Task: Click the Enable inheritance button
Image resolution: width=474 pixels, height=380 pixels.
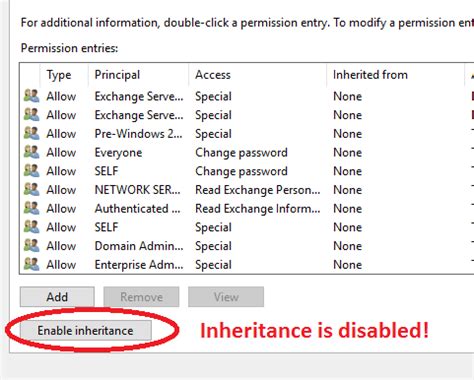Action: pos(85,331)
